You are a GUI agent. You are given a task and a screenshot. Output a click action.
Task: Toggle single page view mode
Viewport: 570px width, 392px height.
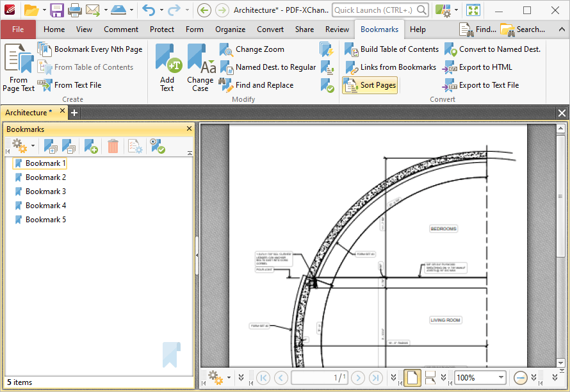[412, 378]
